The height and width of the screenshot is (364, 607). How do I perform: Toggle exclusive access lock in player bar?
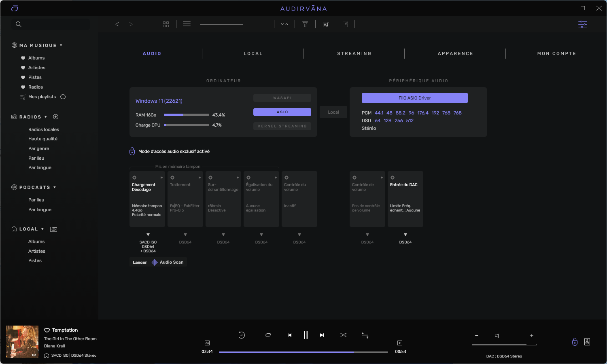(575, 342)
